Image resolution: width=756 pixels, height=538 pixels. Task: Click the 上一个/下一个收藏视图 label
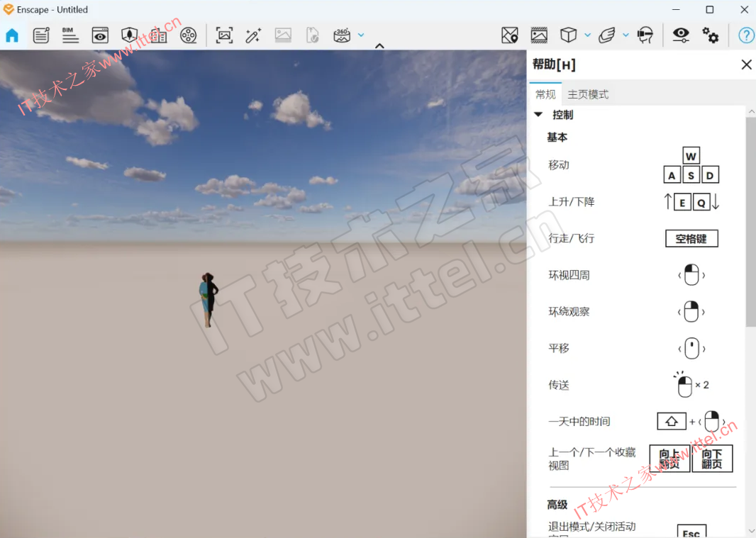point(592,459)
